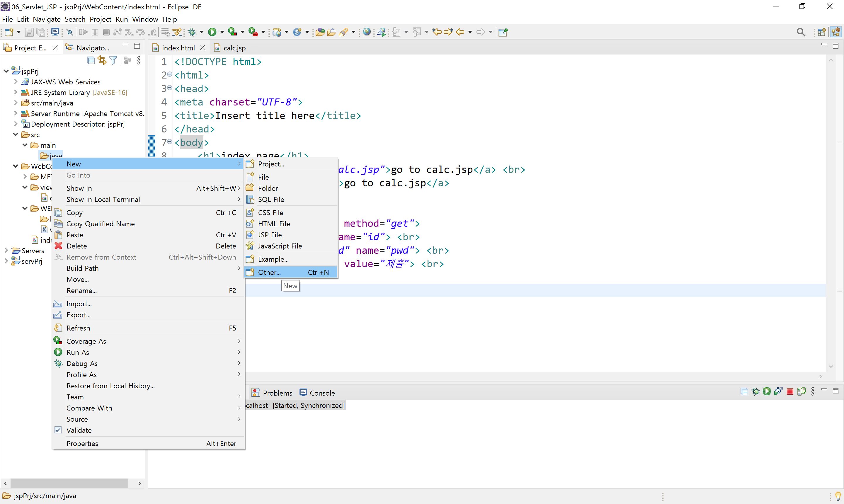Viewport: 844px width, 504px height.
Task: Choose Other... in the New submenu
Action: pyautogui.click(x=269, y=272)
